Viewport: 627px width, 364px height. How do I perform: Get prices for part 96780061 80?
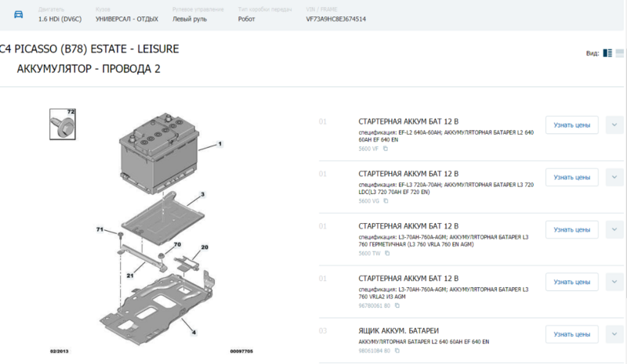click(x=571, y=282)
